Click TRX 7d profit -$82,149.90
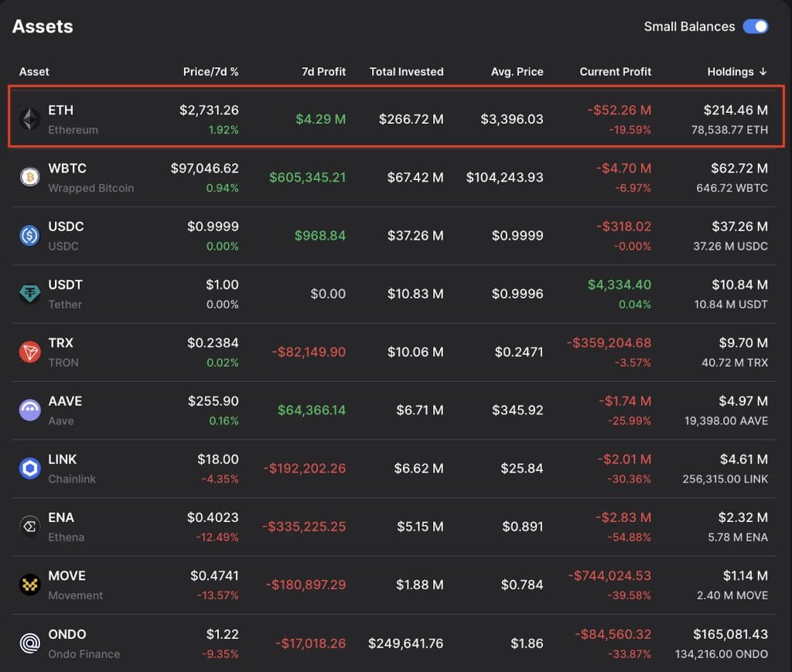 309,352
